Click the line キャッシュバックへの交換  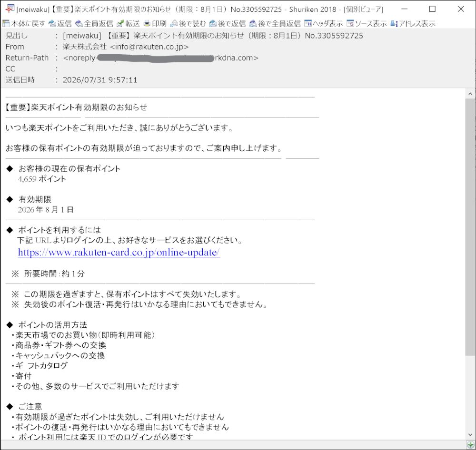pos(58,356)
